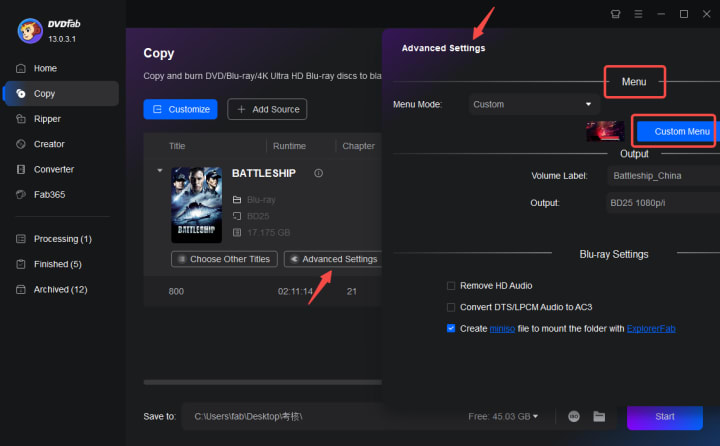Click the Chapter column header
Screen dimensions: 720x446
pos(358,146)
